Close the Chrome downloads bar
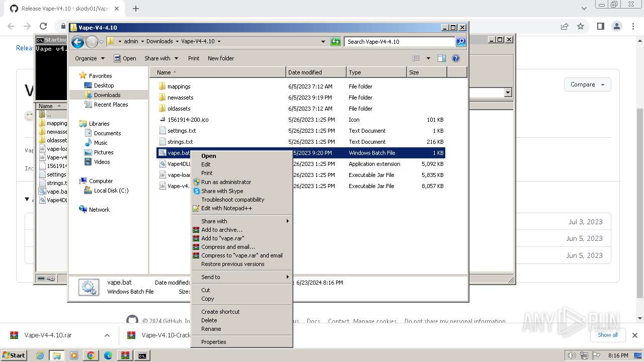Screen dimensions: 644x362 click(634, 335)
